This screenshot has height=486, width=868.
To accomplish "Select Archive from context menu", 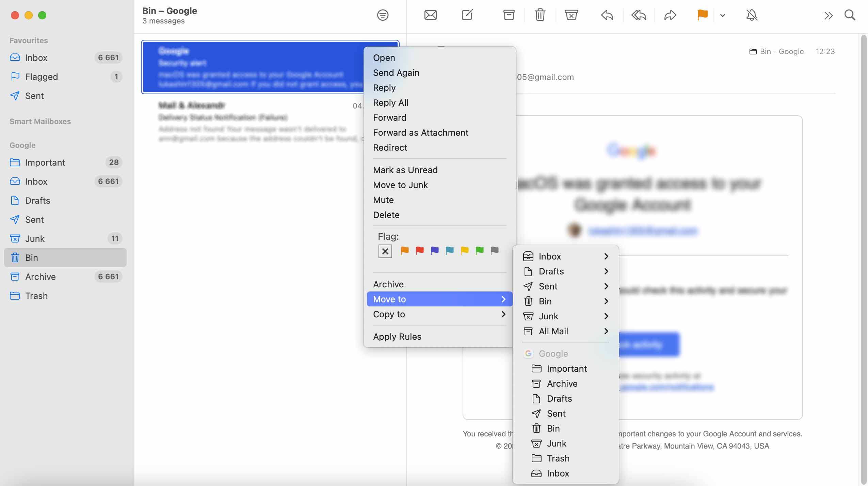I will pos(388,284).
